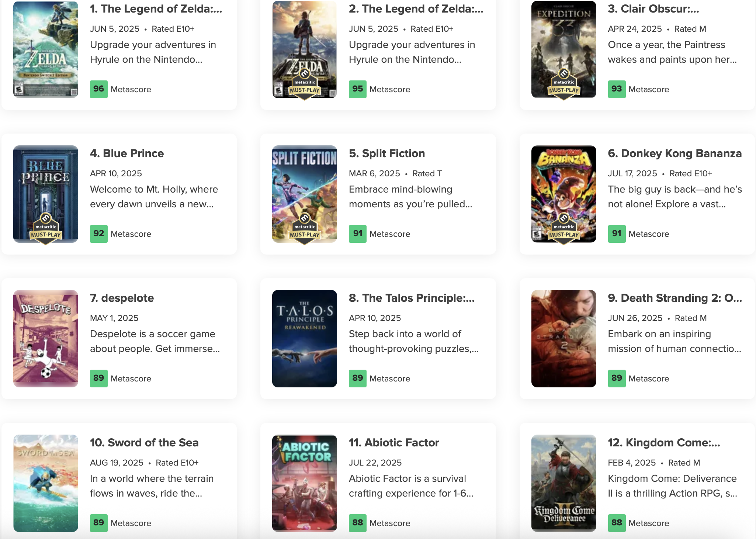Click the 96 Metascore badge for Zelda

[x=98, y=89]
